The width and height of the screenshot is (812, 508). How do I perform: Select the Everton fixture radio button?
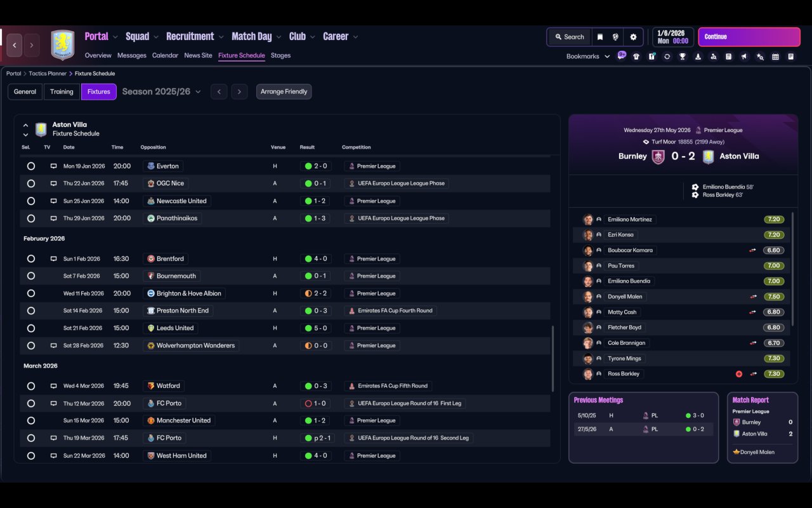(x=31, y=166)
